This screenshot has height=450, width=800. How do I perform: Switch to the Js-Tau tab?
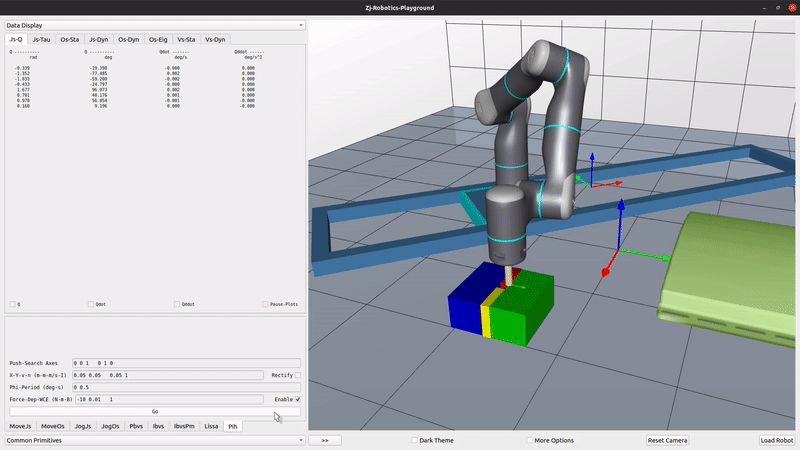[x=43, y=39]
